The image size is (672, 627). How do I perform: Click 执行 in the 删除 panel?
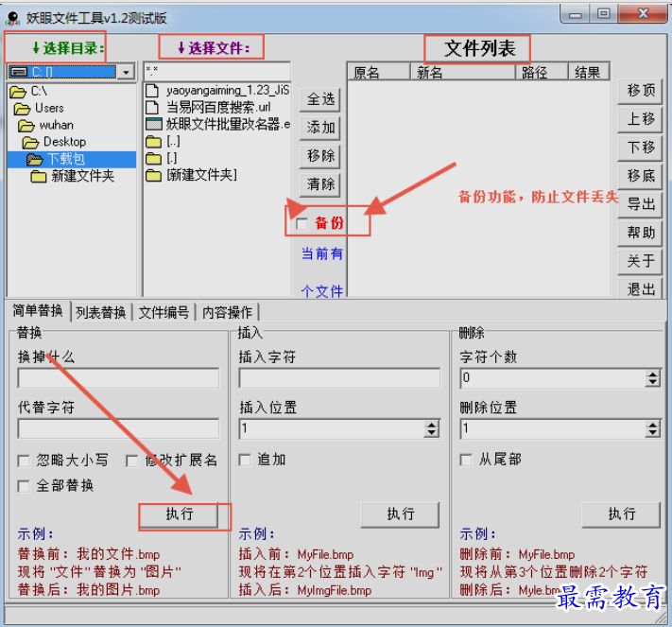621,514
